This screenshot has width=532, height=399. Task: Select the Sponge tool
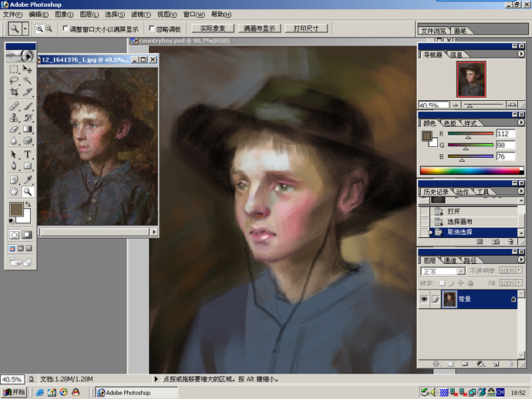click(28, 140)
